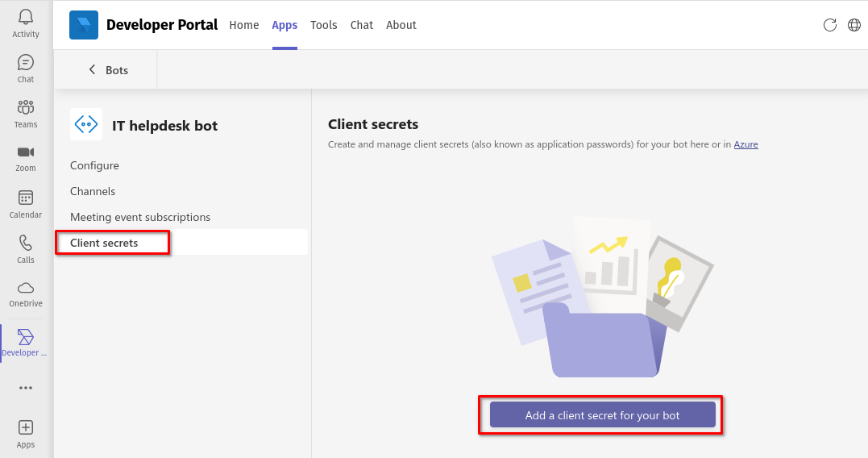Click the Developer Portal logo icon
Screen dimensions: 868x458
pyautogui.click(x=84, y=25)
